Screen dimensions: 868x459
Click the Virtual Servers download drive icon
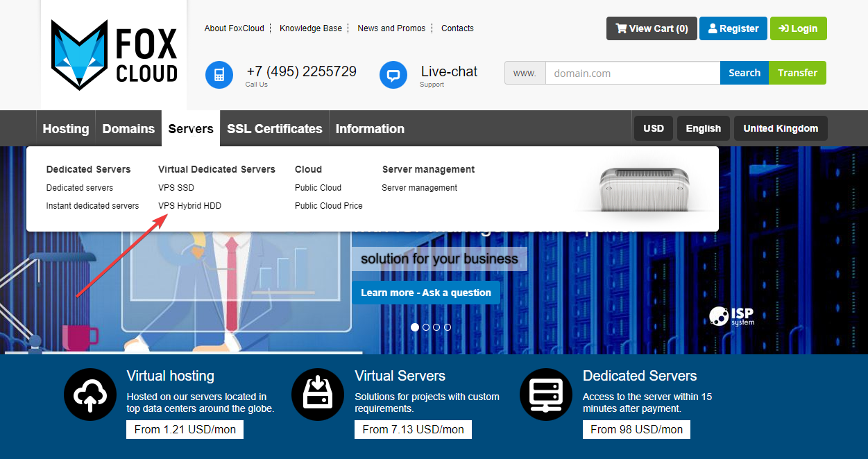coord(318,395)
